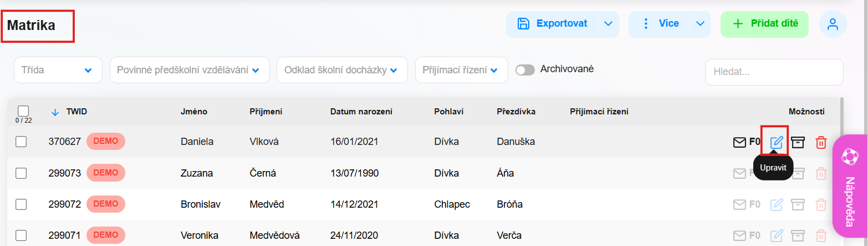
Task: Open the user profile icon
Action: [832, 24]
